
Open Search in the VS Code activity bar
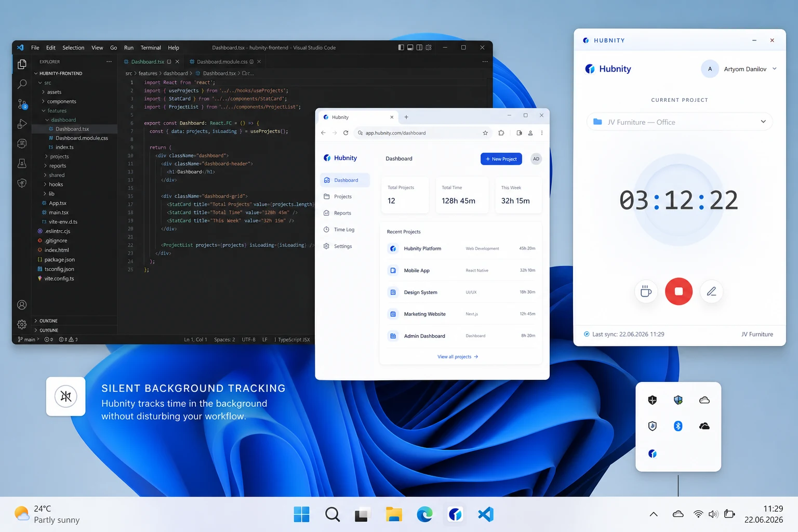tap(22, 84)
